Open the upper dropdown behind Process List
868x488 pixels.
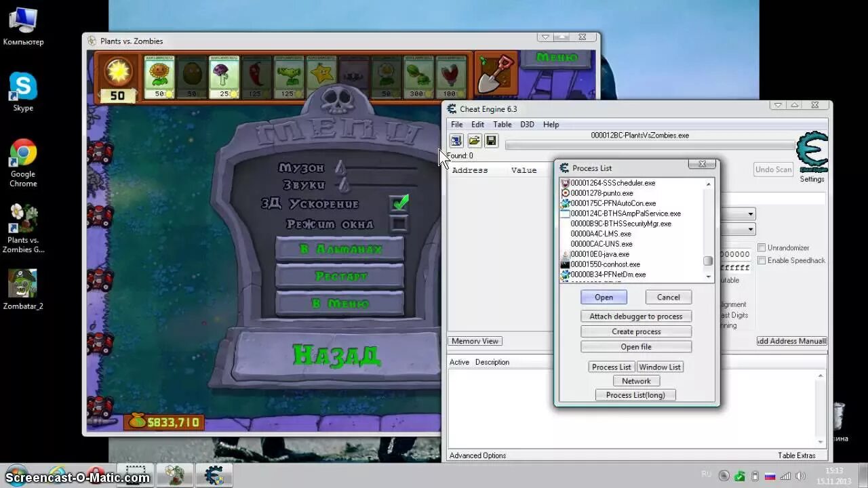pos(750,214)
